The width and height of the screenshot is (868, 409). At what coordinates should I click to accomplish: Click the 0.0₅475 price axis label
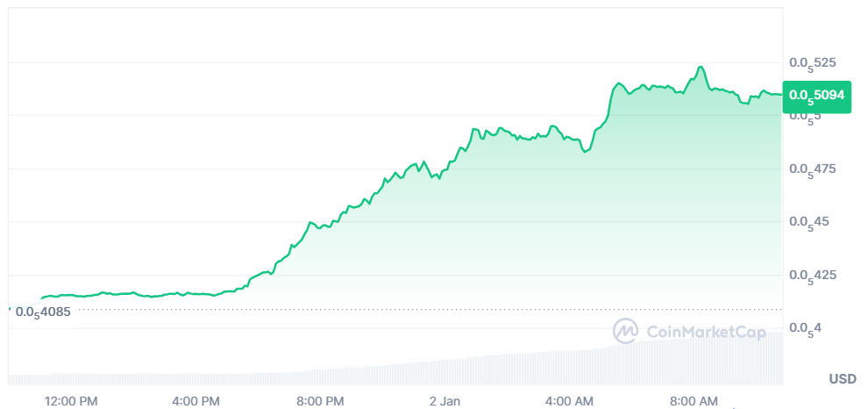[x=813, y=169]
